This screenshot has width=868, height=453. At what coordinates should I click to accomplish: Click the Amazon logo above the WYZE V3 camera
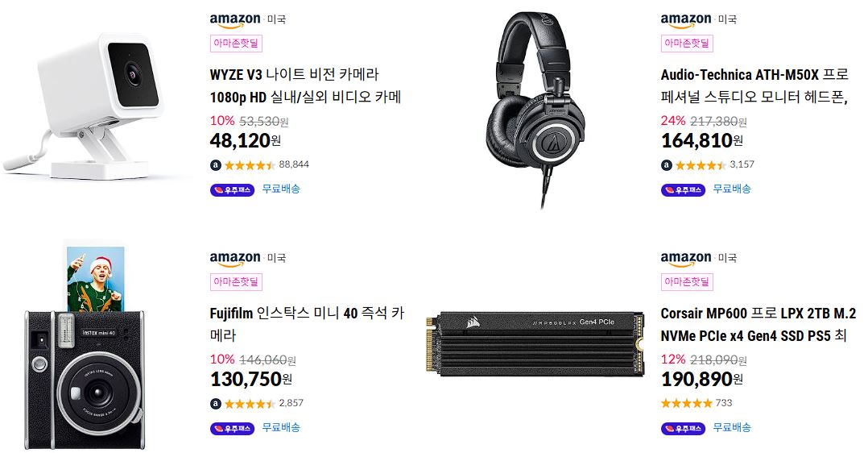click(x=235, y=20)
